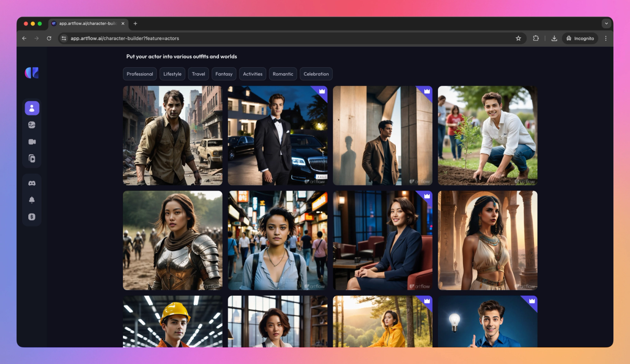Click the Incognito profile button
This screenshot has width=630, height=364.
[x=580, y=38]
